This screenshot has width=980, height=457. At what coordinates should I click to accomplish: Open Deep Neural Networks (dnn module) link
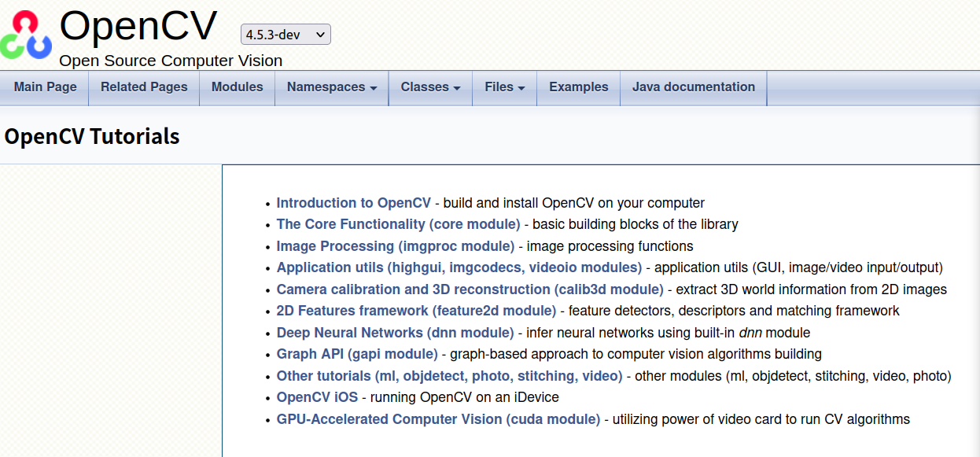coord(396,333)
